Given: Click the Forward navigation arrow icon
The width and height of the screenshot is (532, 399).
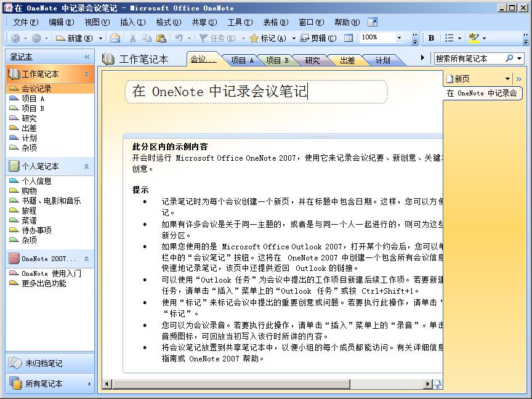Looking at the screenshot, I should 36,38.
